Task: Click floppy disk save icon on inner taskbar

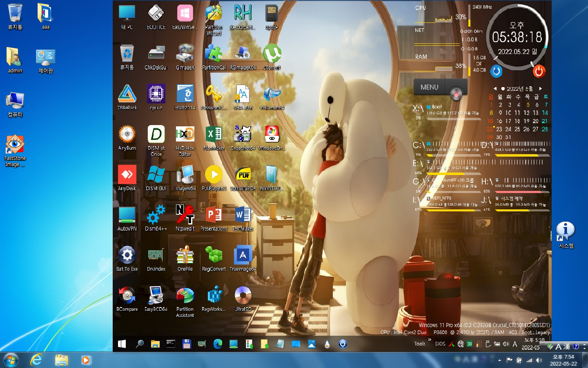Action: coord(187,344)
